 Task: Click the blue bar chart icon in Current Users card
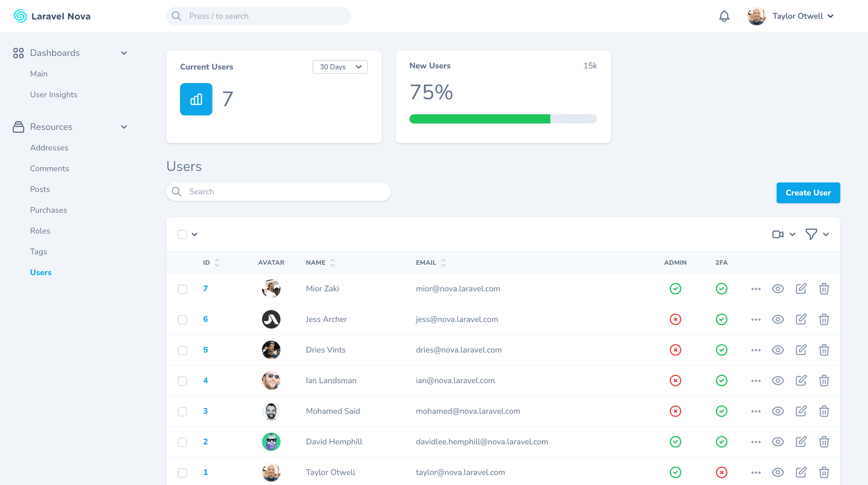click(196, 99)
